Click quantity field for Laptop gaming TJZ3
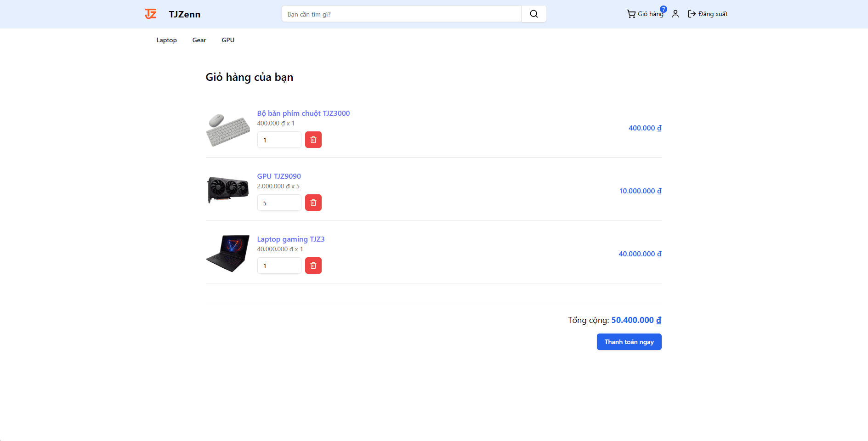Image resolution: width=868 pixels, height=441 pixels. (x=279, y=266)
